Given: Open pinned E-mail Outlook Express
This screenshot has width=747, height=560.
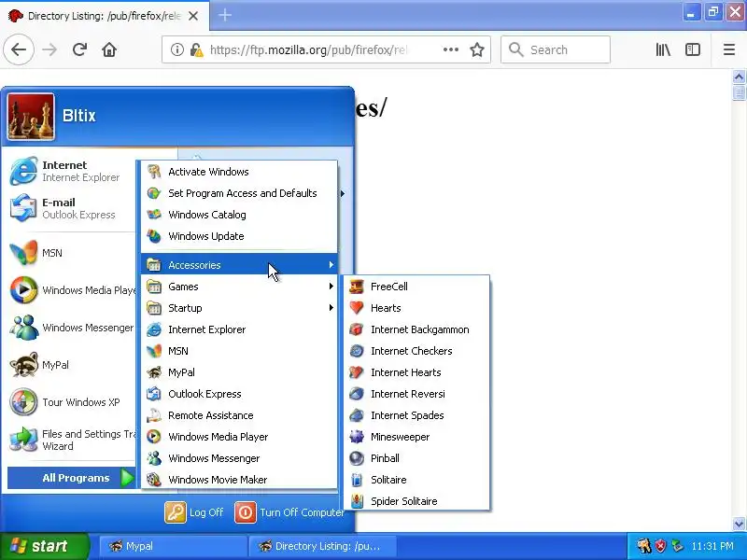Looking at the screenshot, I should pos(72,208).
